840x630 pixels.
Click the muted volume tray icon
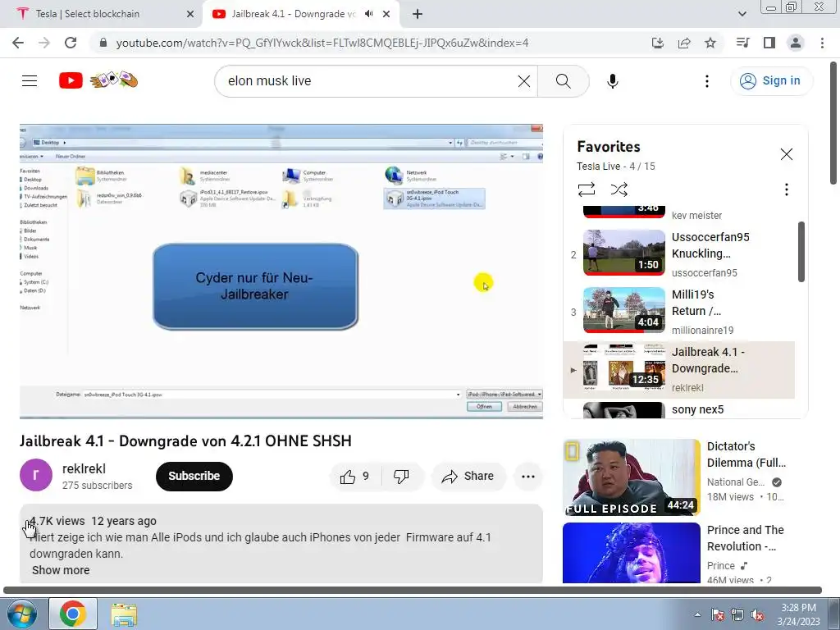click(x=757, y=615)
